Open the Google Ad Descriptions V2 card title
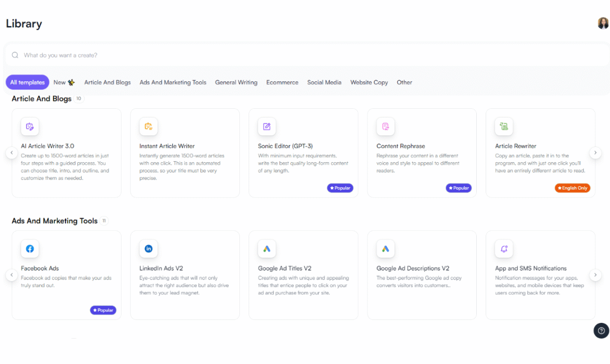This screenshot has width=610, height=364. (x=412, y=268)
